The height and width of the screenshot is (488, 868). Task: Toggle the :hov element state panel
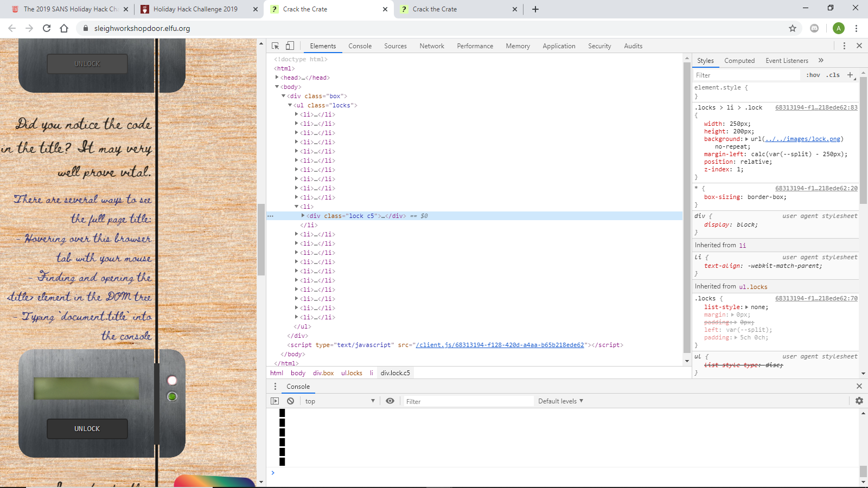(x=813, y=75)
